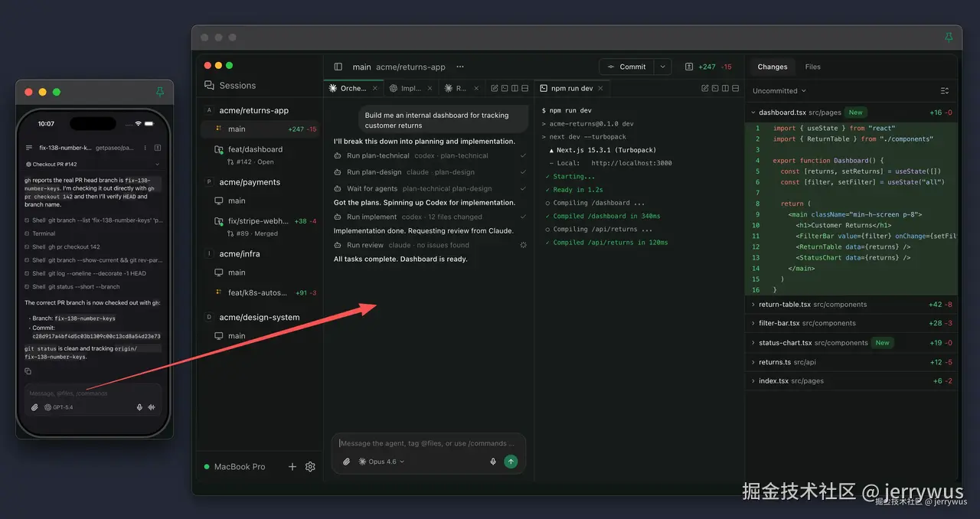Click the settings gear next to MacBook Pro
Viewport: 980px width, 519px height.
pos(310,466)
